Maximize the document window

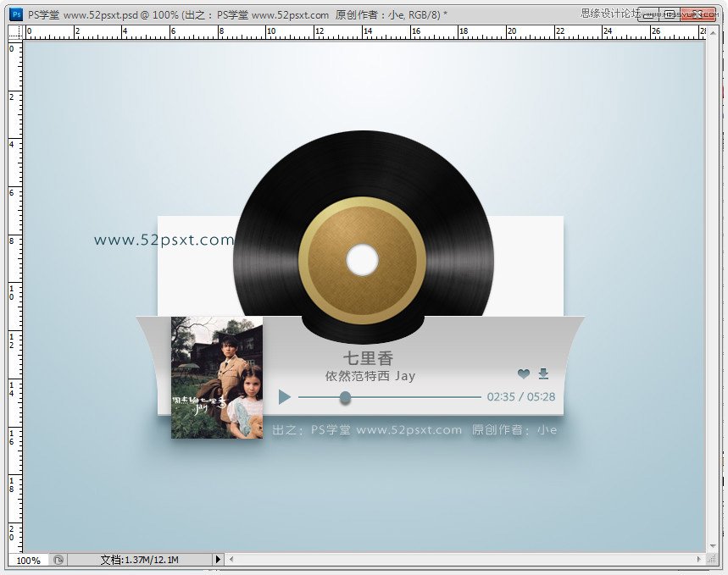[x=670, y=14]
